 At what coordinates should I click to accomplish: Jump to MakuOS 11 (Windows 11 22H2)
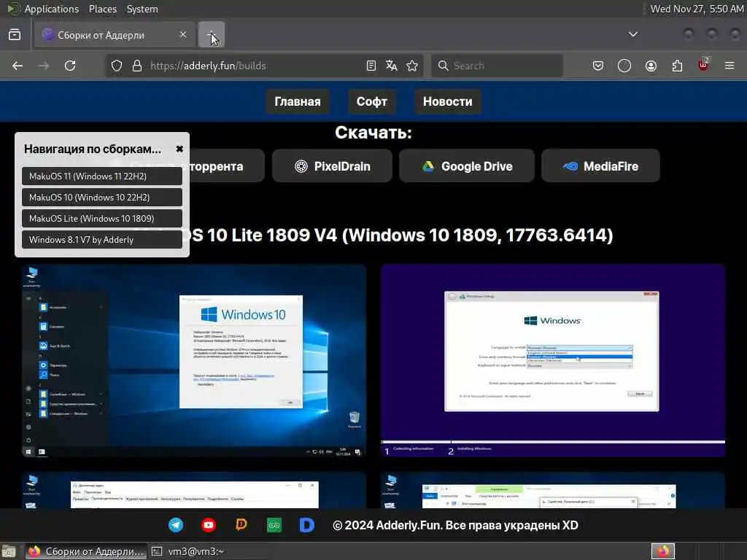point(102,176)
